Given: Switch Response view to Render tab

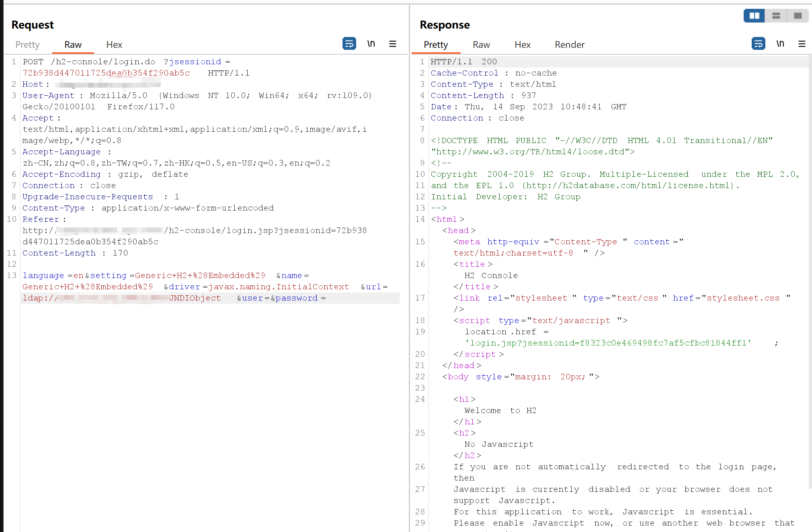Looking at the screenshot, I should pos(570,45).
